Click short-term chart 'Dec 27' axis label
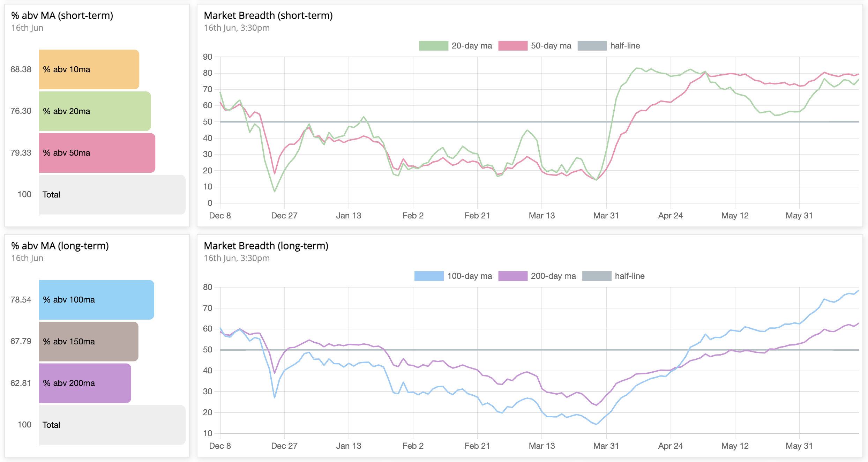Screen dimensions: 868x462 [x=284, y=216]
